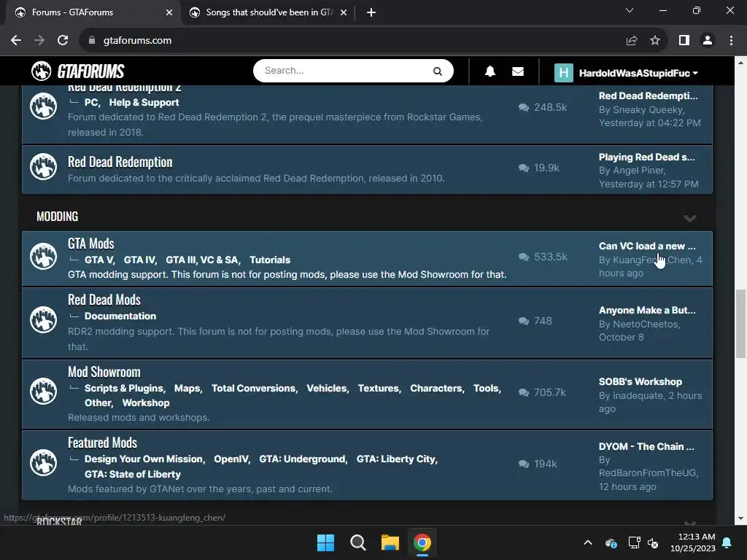Close the Forums - GTAForums tab
Image resolution: width=747 pixels, height=560 pixels.
coord(169,12)
